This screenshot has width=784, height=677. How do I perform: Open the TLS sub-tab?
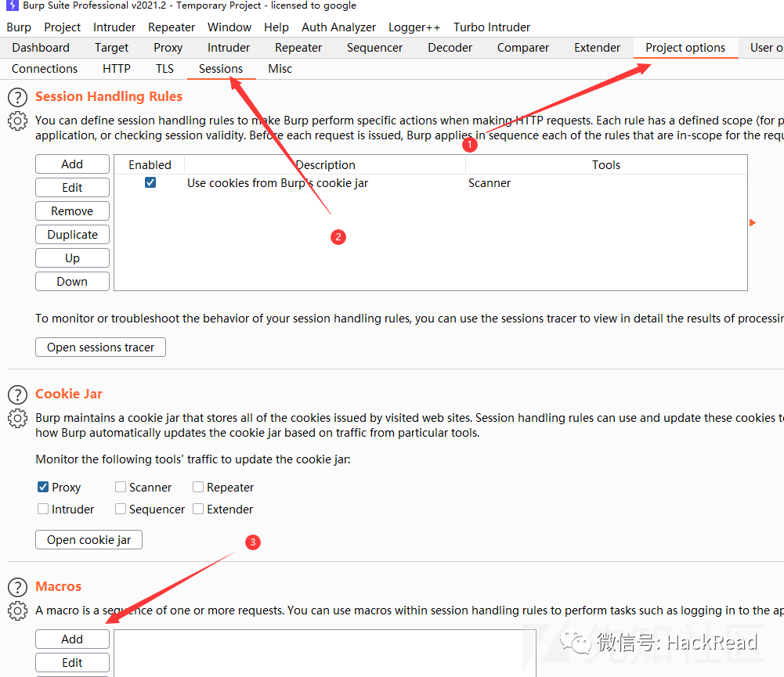pyautogui.click(x=164, y=69)
